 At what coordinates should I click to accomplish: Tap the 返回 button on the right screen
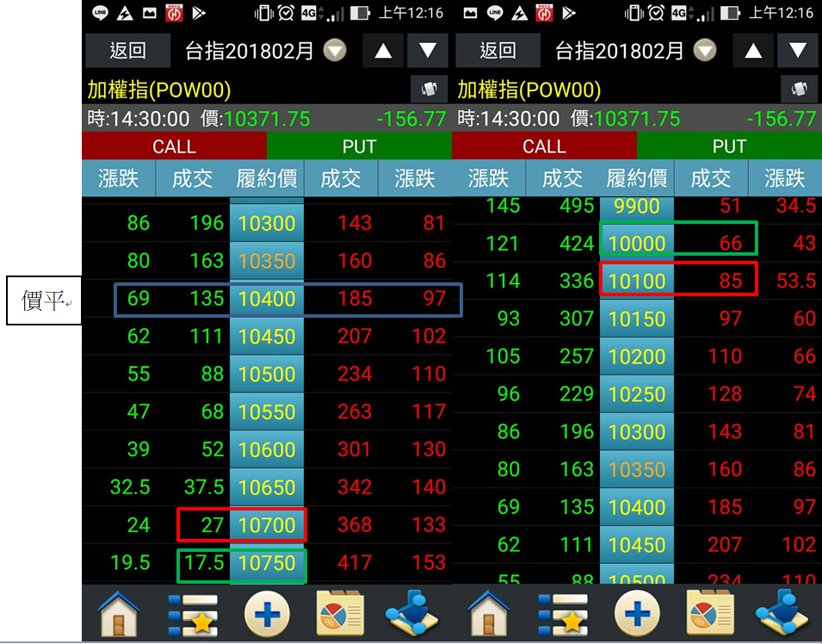(498, 50)
